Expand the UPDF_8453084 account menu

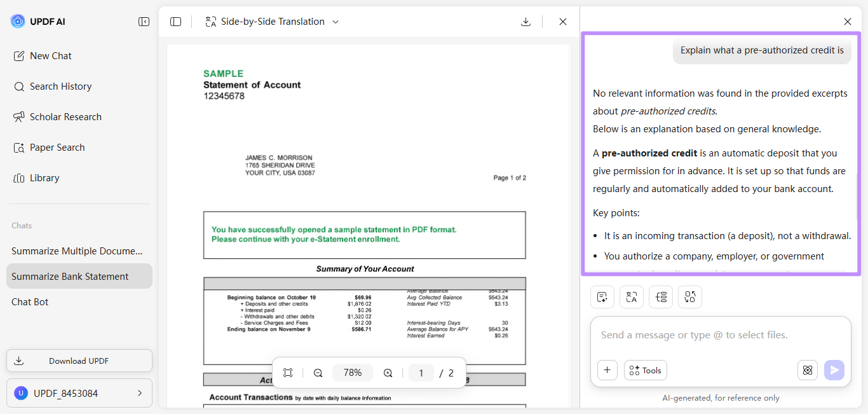(79, 393)
